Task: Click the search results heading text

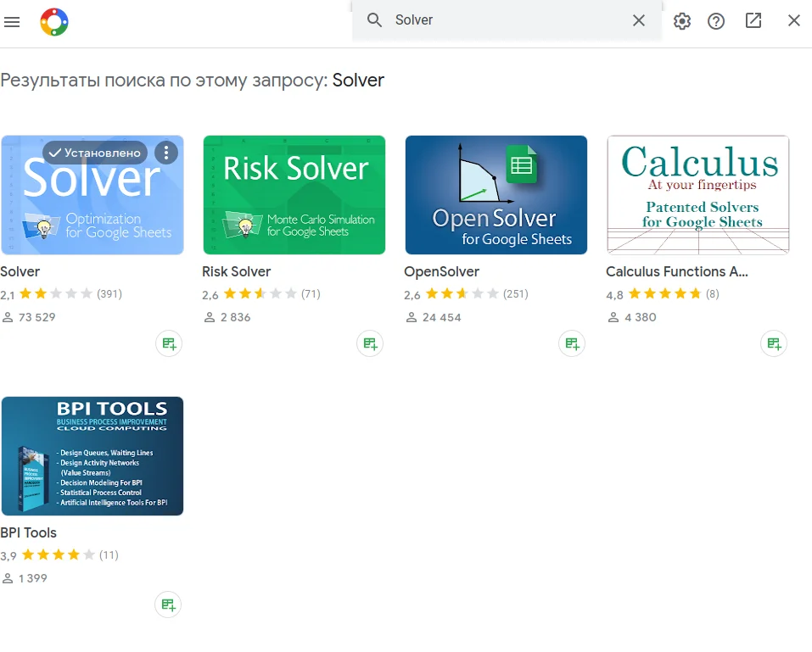Action: point(192,81)
